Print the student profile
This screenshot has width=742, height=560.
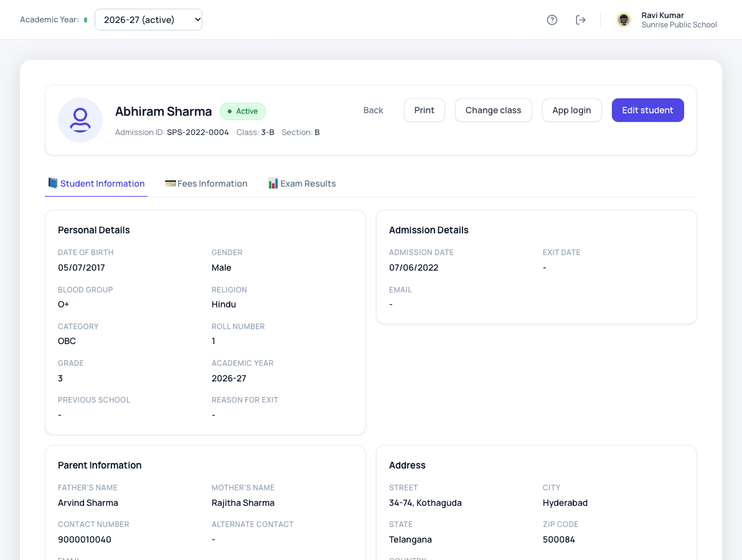pyautogui.click(x=425, y=110)
